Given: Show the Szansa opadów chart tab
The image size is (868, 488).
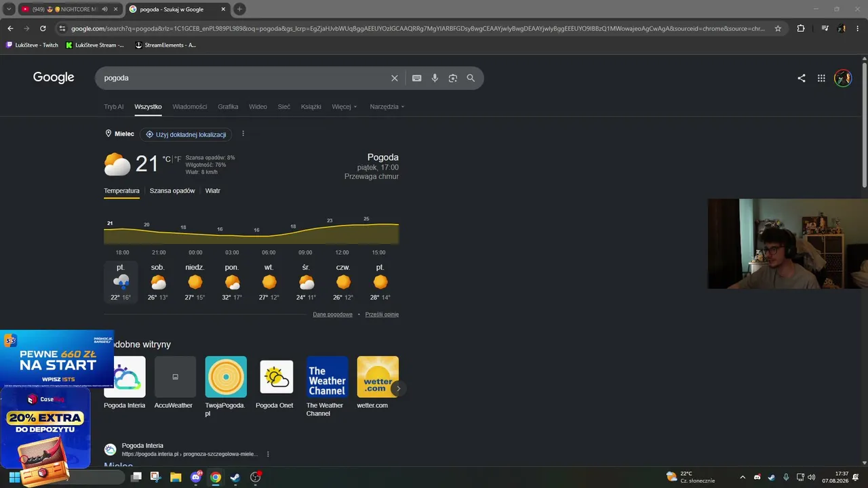Looking at the screenshot, I should point(172,190).
